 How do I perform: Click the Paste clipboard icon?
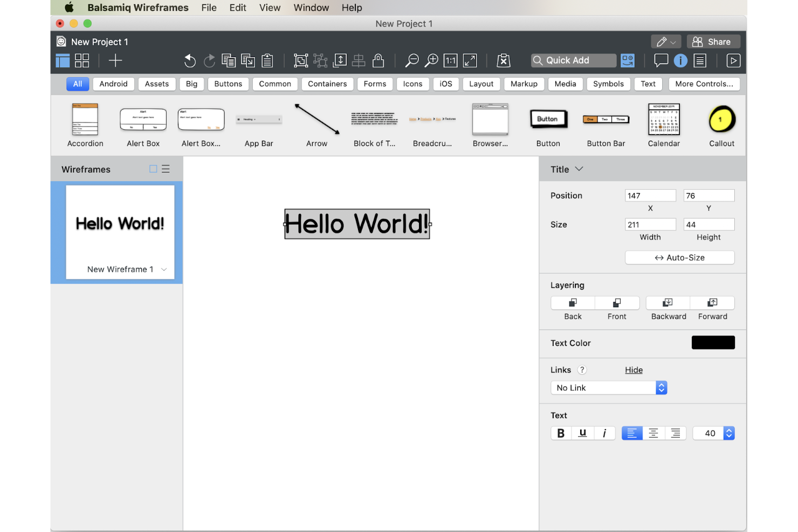click(x=267, y=60)
